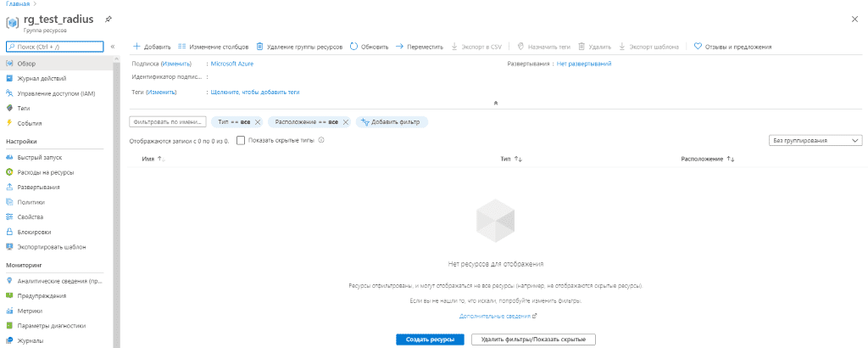
Task: Collapse the essentials section chevron
Action: click(x=495, y=104)
